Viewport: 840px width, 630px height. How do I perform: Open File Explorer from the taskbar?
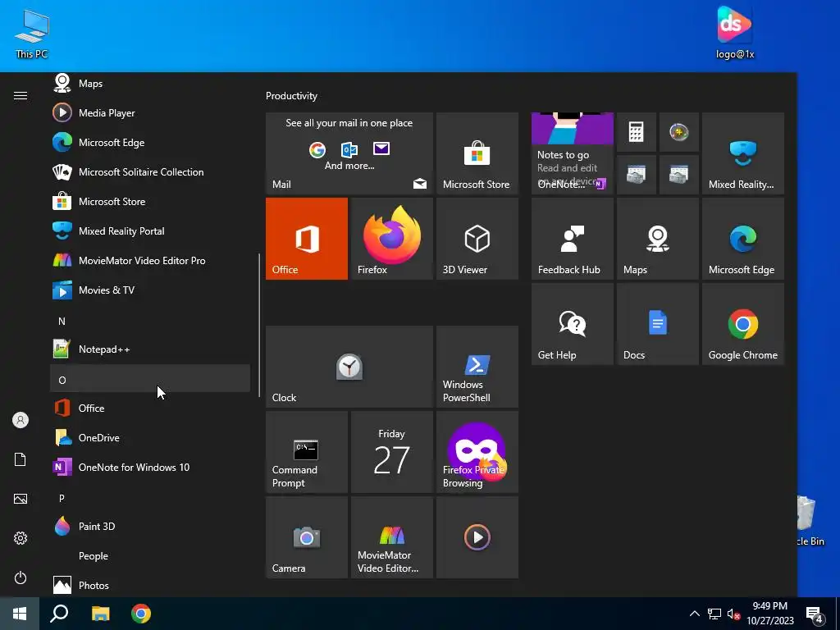coord(100,614)
